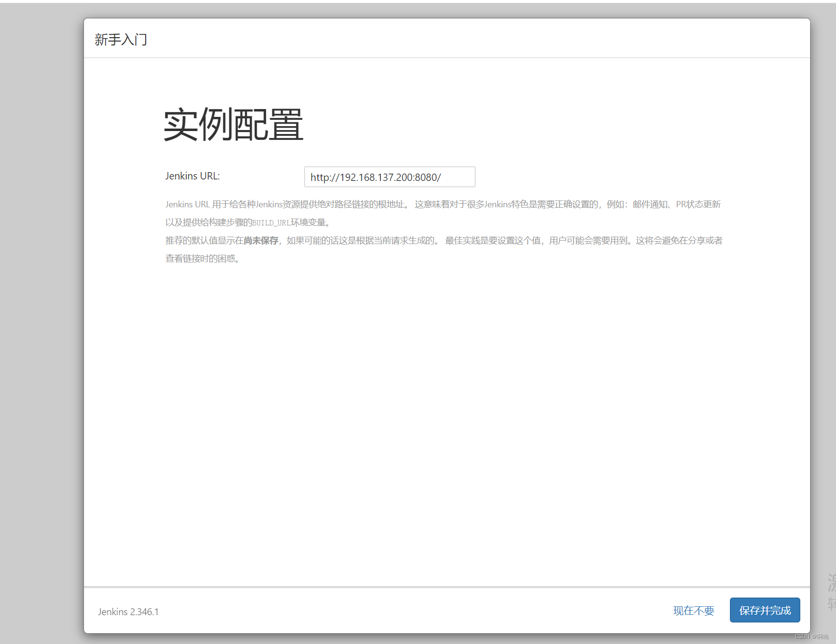
Task: Click the Jenkins URL input field
Action: pyautogui.click(x=390, y=177)
